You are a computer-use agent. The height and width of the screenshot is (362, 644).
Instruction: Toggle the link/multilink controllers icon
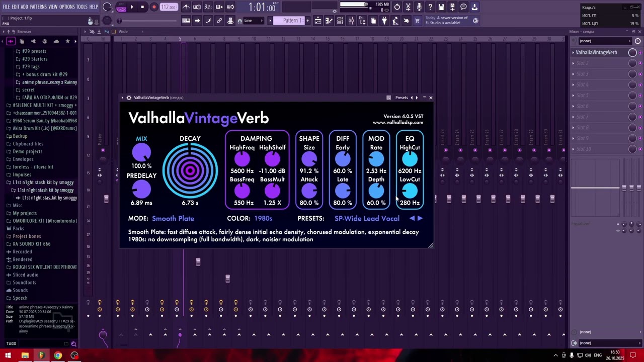(219, 21)
